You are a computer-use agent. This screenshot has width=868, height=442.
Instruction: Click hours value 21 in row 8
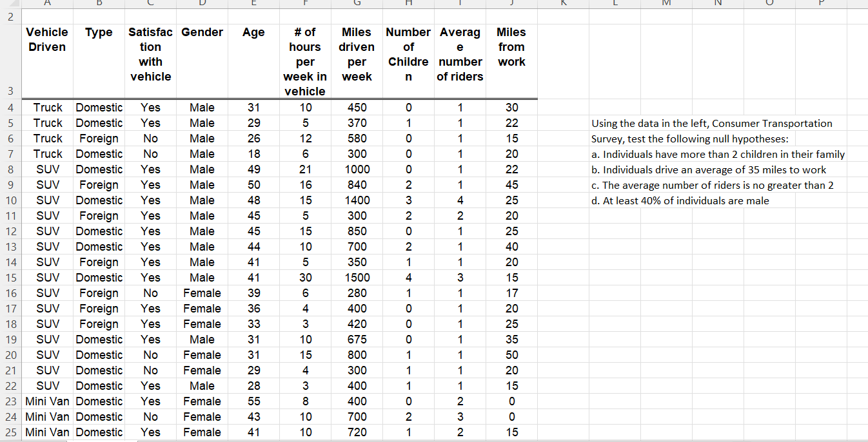(305, 169)
